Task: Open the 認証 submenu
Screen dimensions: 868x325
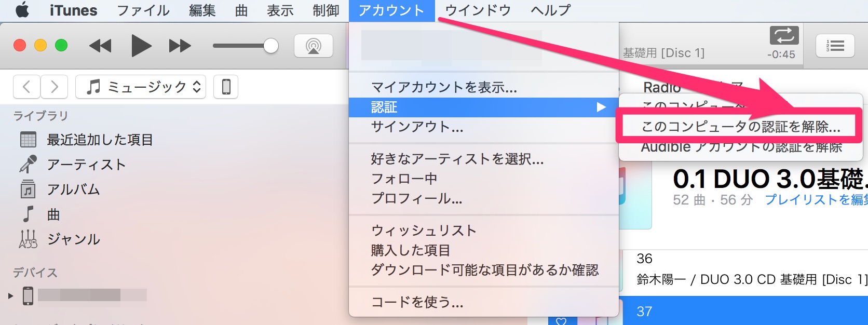Action: pos(484,107)
